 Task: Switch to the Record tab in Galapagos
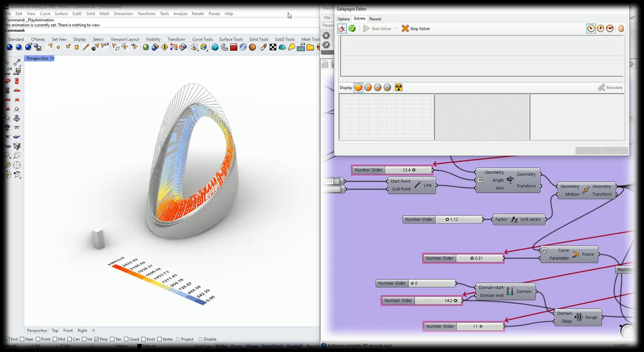pos(375,19)
